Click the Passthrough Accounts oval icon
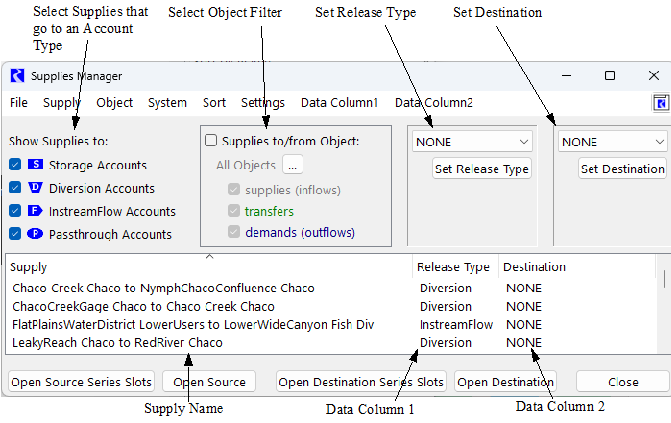This screenshot has height=423, width=671. [x=35, y=234]
